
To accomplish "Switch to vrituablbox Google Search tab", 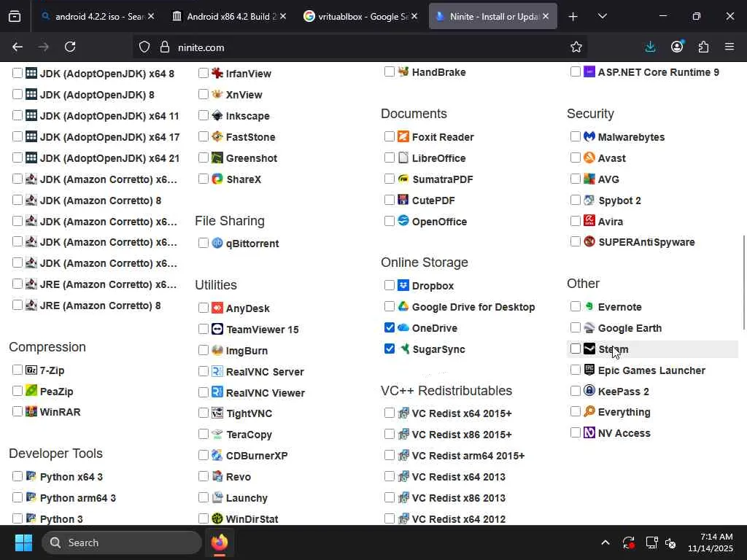I will pyautogui.click(x=360, y=16).
